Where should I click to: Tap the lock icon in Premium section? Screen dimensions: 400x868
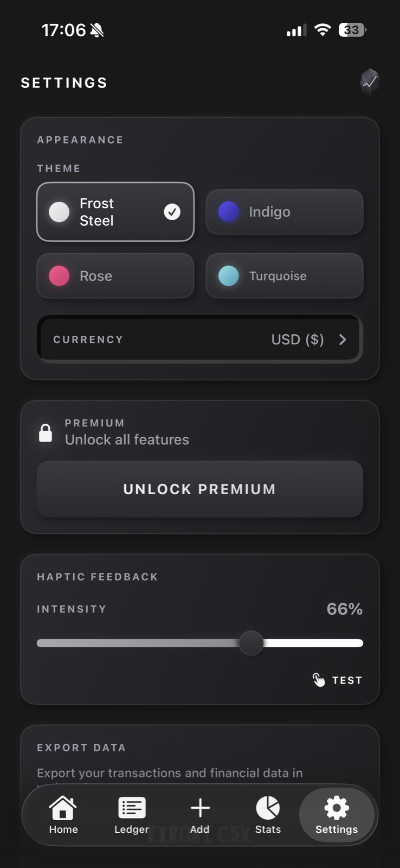click(x=46, y=432)
